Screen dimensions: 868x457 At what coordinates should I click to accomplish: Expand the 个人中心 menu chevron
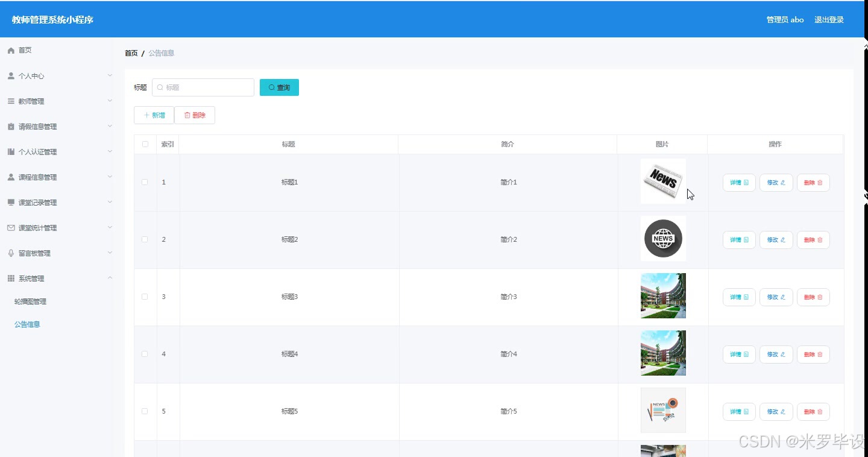110,75
